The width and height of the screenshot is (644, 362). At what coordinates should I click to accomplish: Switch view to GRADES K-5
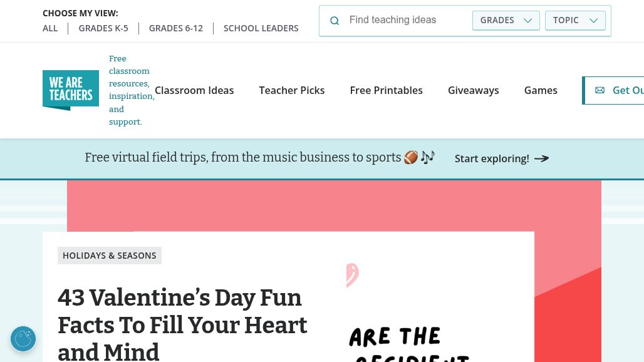(x=103, y=28)
